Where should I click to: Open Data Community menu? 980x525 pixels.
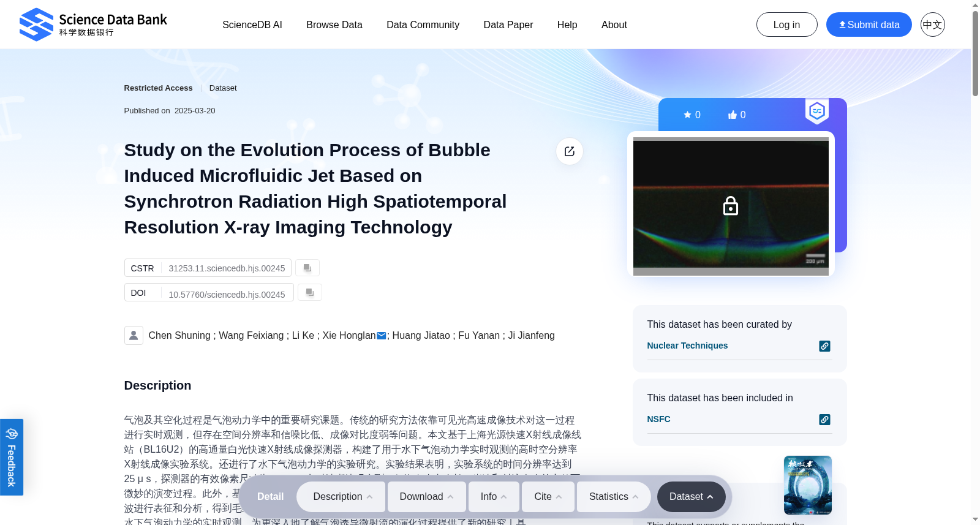coord(423,25)
